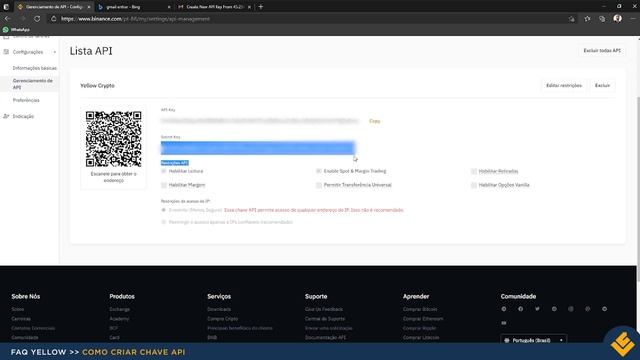Open Indicação in sidebar

point(23,116)
